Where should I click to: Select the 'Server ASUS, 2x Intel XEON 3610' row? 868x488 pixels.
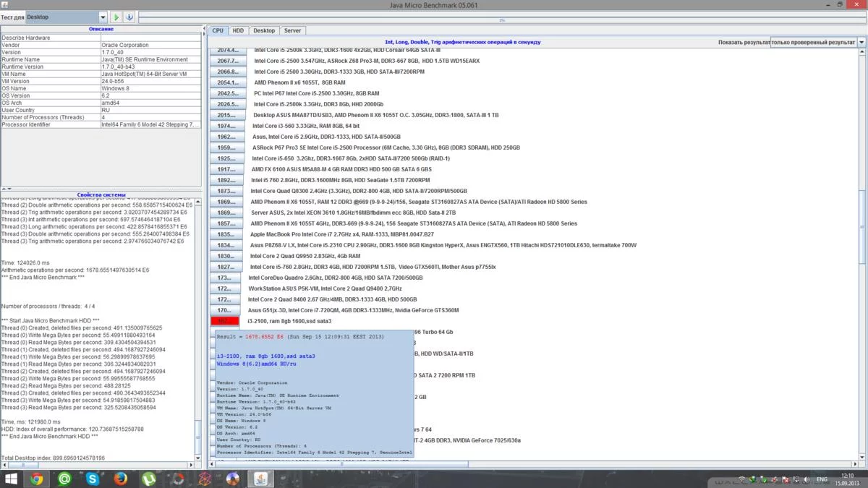(353, 213)
